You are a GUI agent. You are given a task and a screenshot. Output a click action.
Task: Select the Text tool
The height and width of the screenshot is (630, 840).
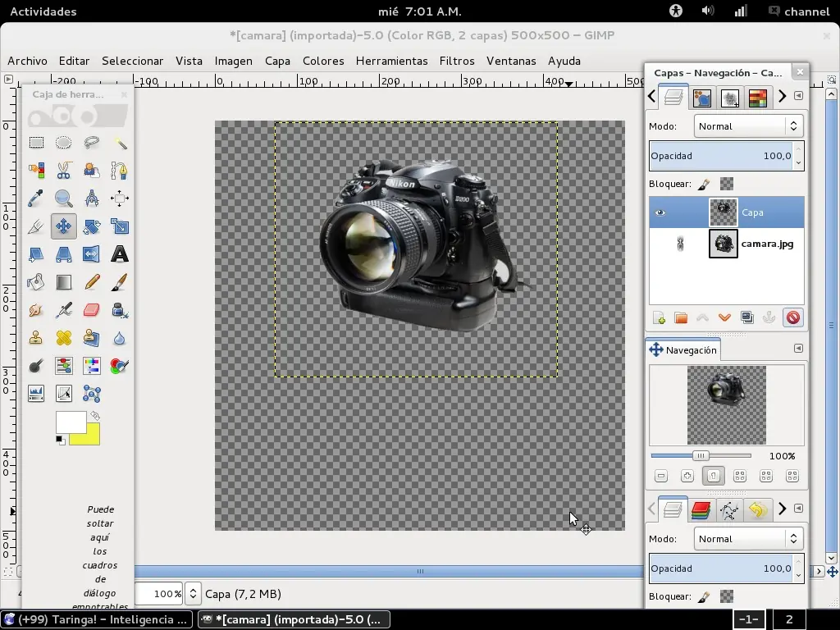[120, 254]
